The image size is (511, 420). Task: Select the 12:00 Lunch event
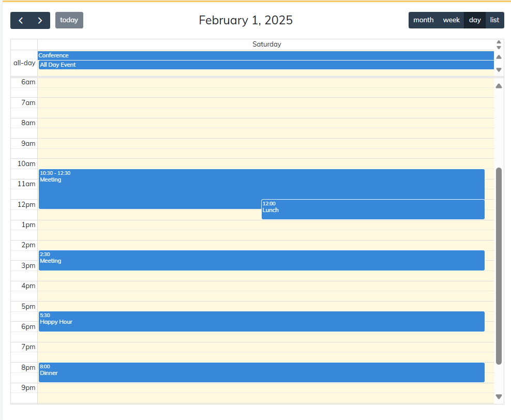(372, 209)
